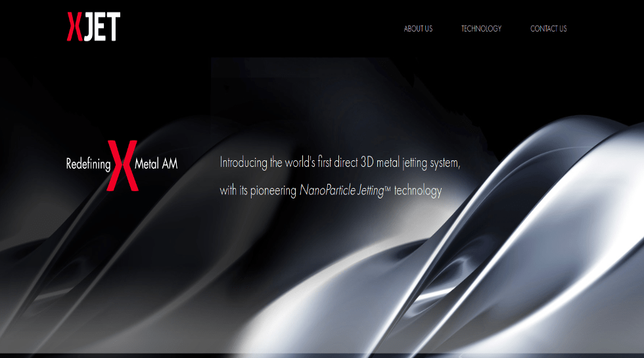Click the headline line starting with Introducing
The width and height of the screenshot is (644, 358).
pyautogui.click(x=340, y=163)
